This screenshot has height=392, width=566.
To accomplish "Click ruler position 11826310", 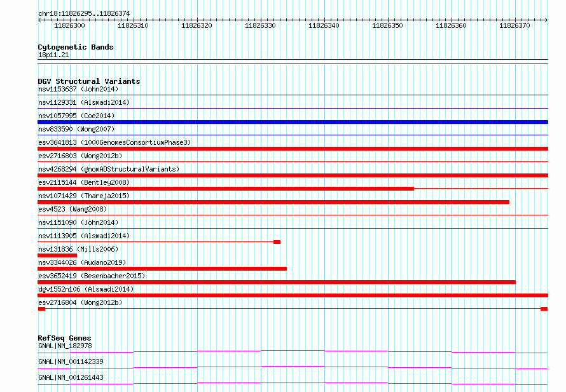I will [x=133, y=25].
